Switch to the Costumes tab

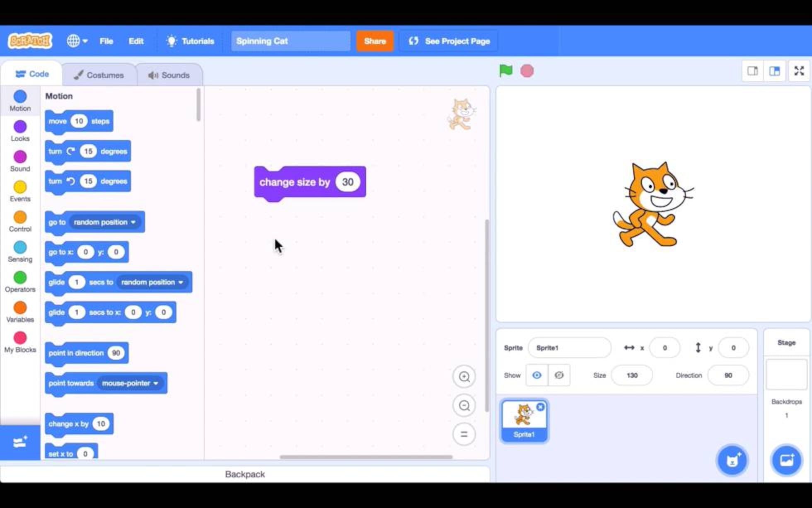(x=99, y=75)
